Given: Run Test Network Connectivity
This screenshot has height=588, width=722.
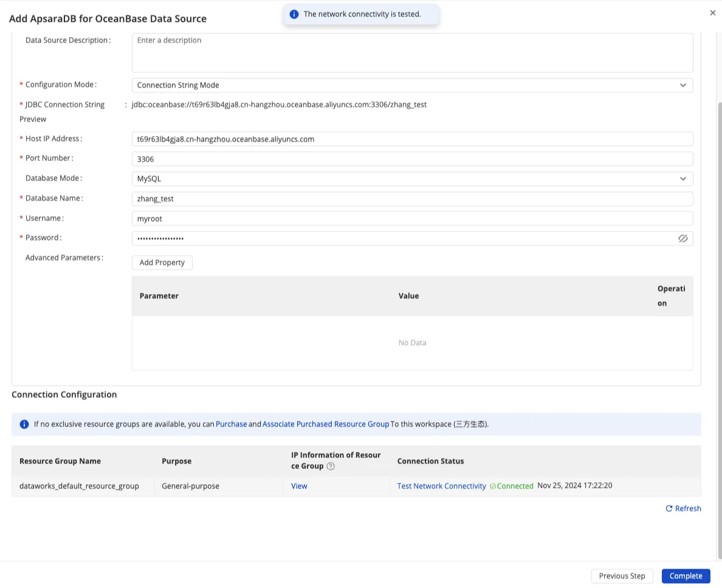Looking at the screenshot, I should [441, 486].
